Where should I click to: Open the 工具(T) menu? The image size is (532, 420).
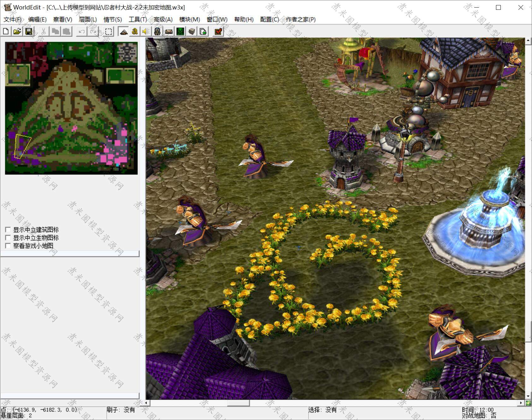click(138, 19)
